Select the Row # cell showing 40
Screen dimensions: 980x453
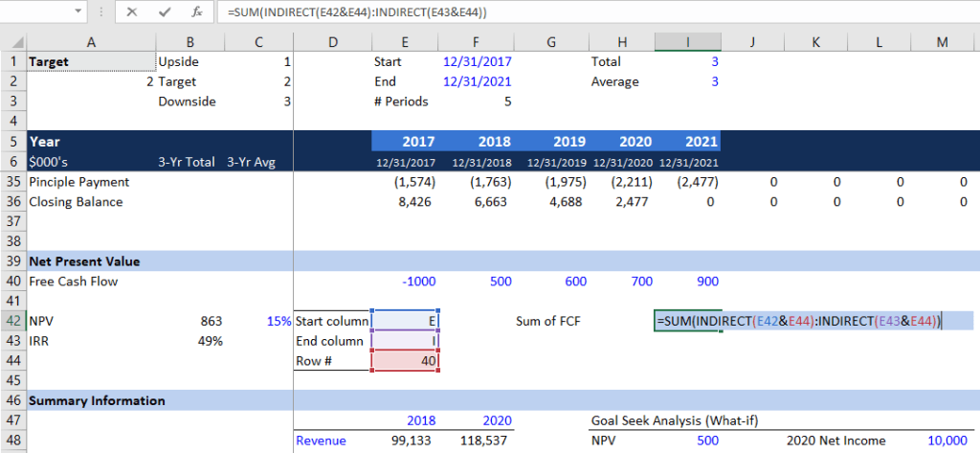pyautogui.click(x=405, y=361)
